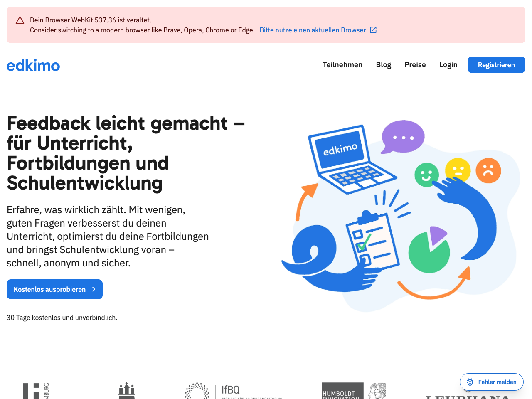Click the IfBQ institute logo

(233, 391)
